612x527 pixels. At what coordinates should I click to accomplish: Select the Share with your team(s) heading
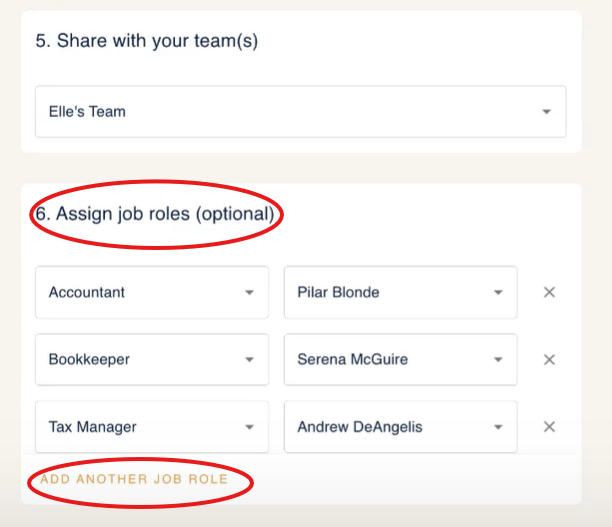click(147, 41)
